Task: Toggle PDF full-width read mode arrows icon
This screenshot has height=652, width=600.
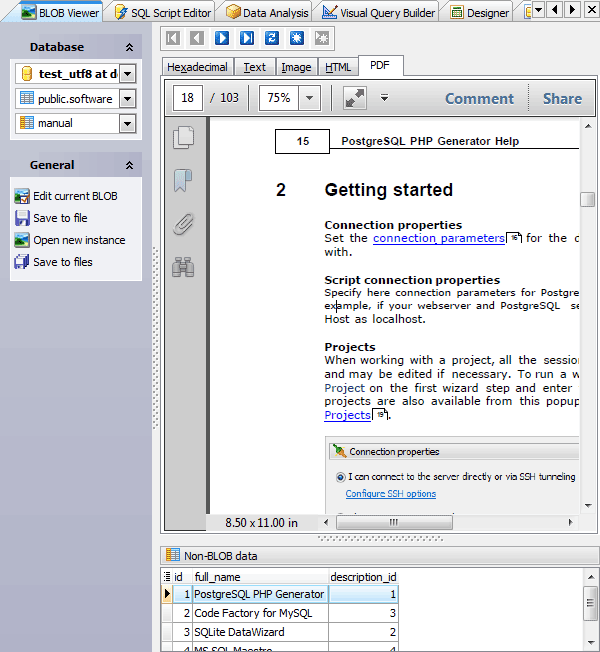Action: pyautogui.click(x=355, y=98)
